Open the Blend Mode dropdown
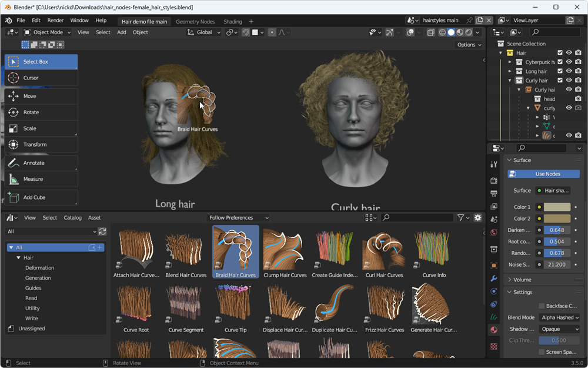Screen dimensions: 588x368 [559, 317]
